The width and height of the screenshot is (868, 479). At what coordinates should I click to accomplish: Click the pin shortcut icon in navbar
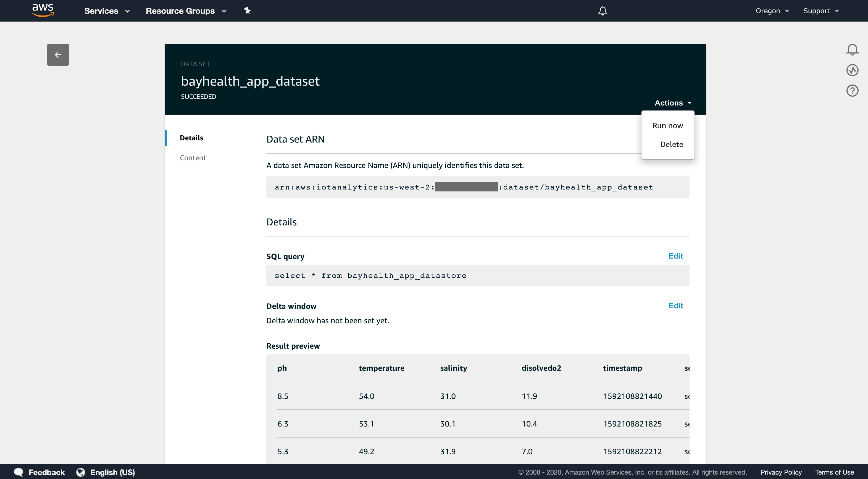click(x=247, y=11)
